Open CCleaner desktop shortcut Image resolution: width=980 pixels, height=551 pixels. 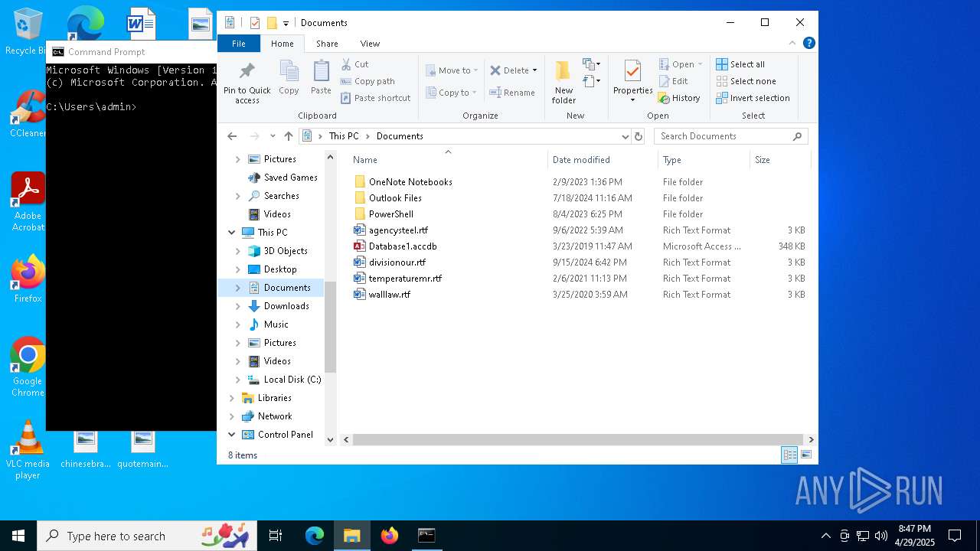click(x=28, y=113)
